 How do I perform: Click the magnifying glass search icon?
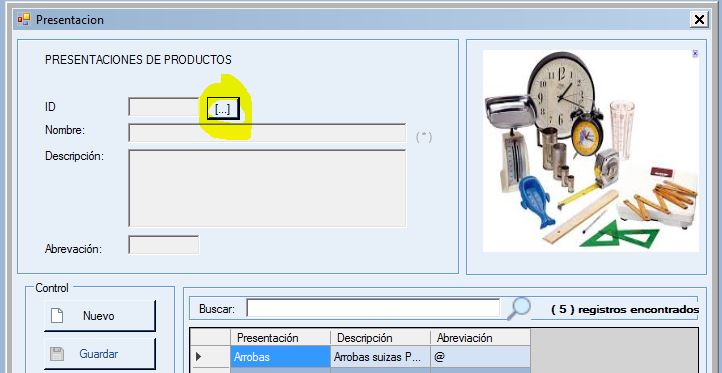(518, 308)
